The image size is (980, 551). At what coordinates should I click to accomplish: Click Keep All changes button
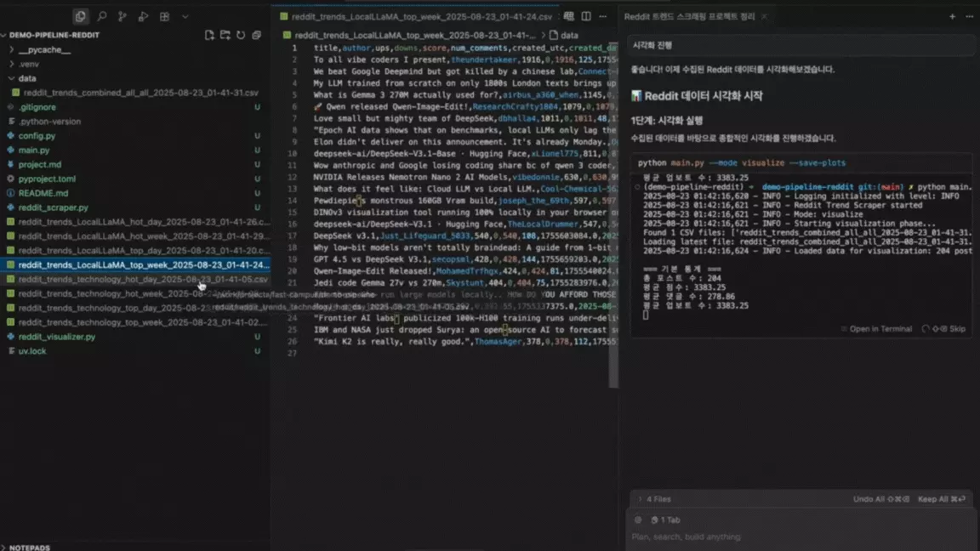click(x=942, y=499)
